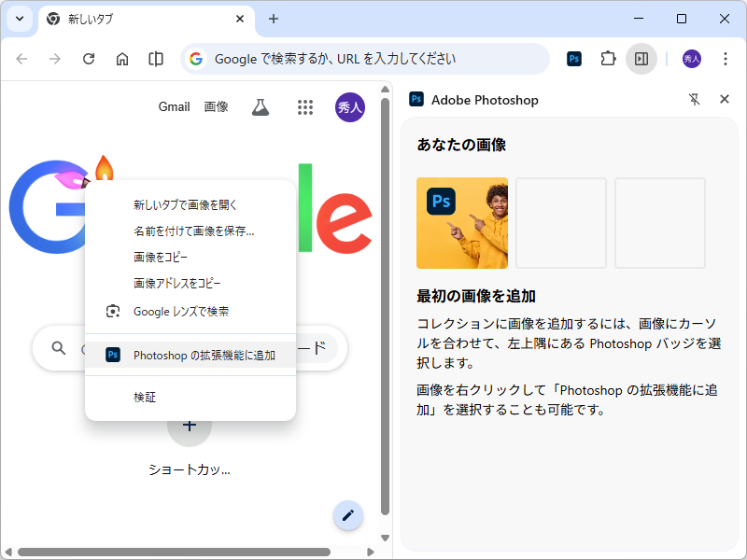Add a shortcut with the plus button
Viewport: 747px width, 560px height.
click(x=190, y=425)
